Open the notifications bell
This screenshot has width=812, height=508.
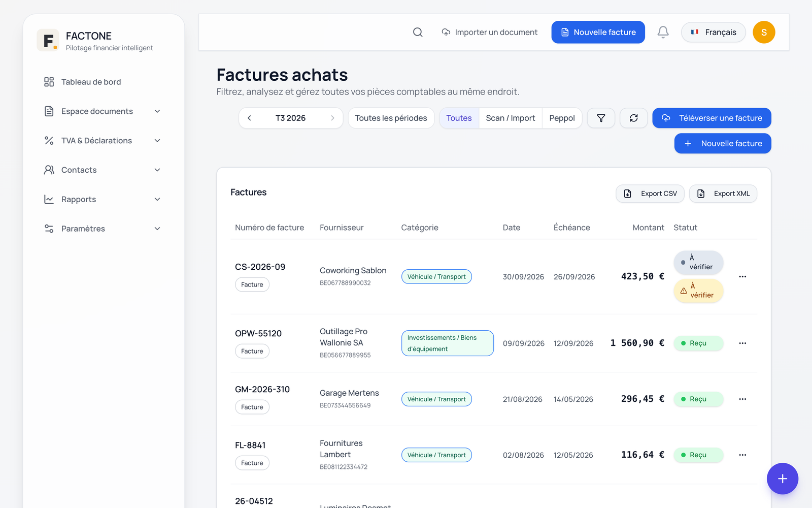pyautogui.click(x=663, y=32)
